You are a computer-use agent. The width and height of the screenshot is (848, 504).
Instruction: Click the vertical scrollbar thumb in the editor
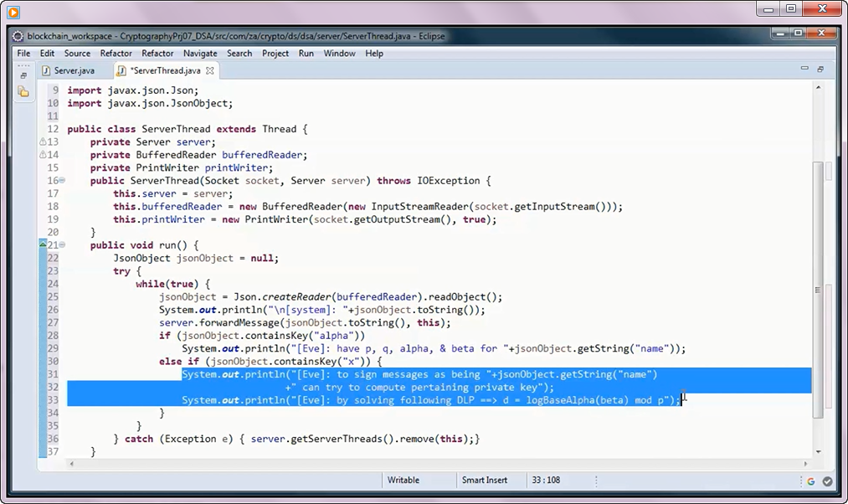coord(818,290)
